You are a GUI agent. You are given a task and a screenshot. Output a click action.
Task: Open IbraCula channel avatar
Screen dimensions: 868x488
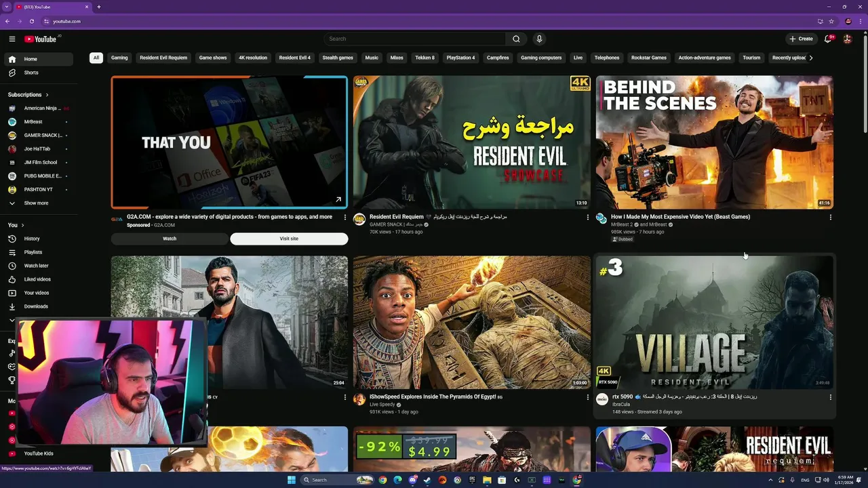click(602, 399)
